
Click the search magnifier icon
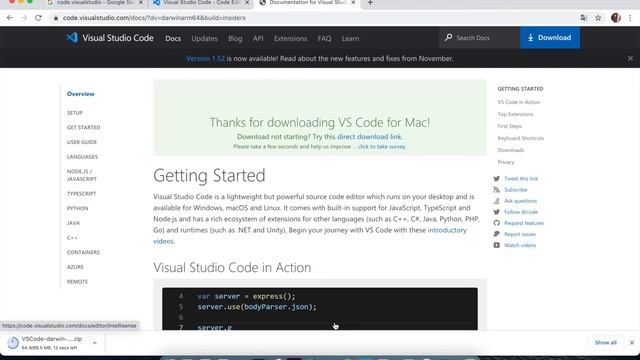pos(449,38)
